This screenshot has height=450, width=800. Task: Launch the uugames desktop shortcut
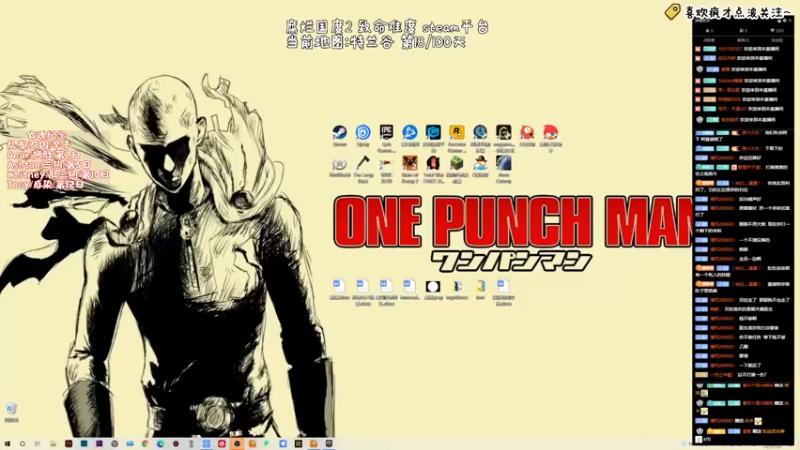(x=504, y=139)
